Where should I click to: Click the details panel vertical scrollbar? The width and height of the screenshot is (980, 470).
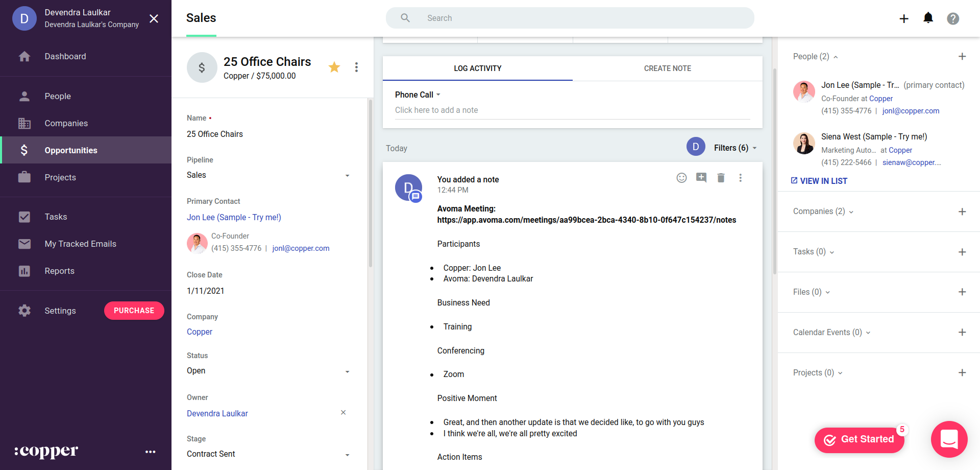click(371, 184)
